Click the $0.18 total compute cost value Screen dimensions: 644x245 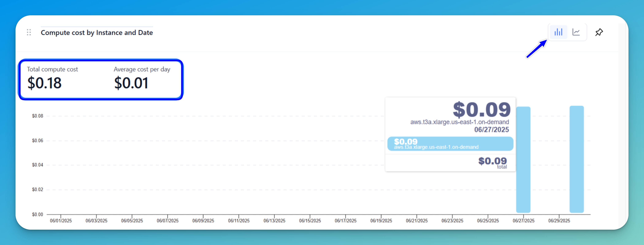[x=44, y=83]
